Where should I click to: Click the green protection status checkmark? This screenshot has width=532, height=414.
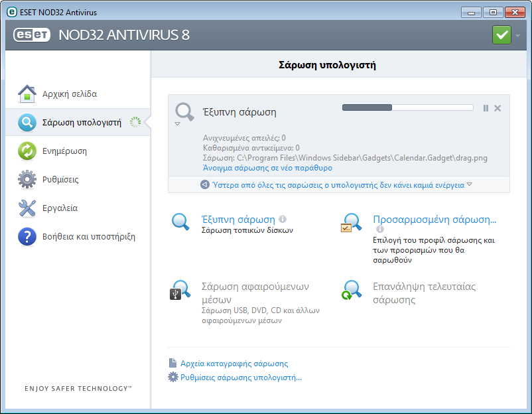tap(501, 34)
